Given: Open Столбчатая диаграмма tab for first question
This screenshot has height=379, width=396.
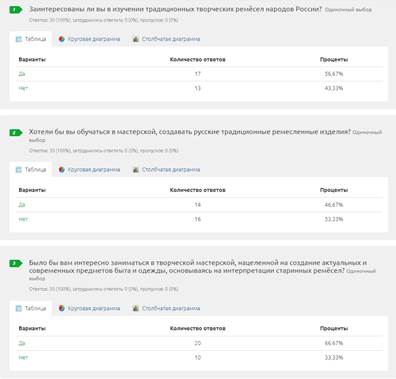Looking at the screenshot, I should point(166,39).
